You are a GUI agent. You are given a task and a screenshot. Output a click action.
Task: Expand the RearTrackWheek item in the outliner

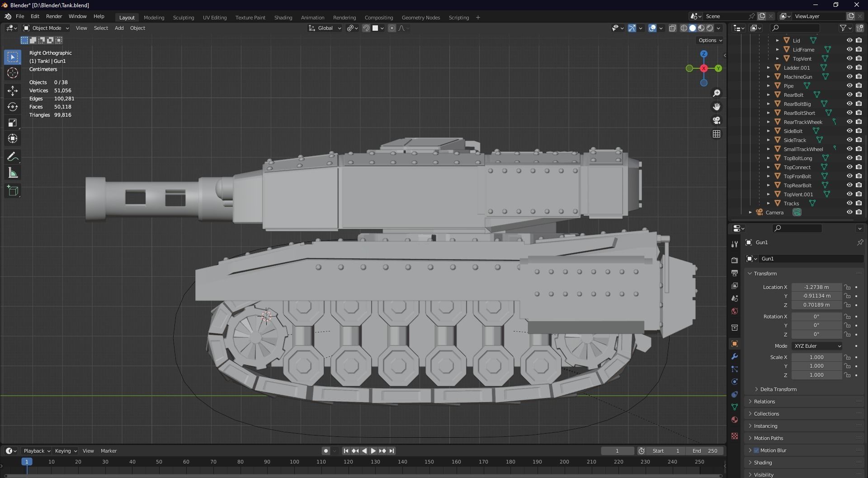pos(769,122)
